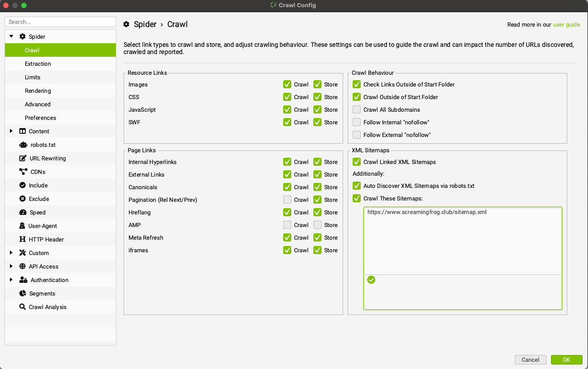Select the CDNs network icon
This screenshot has width=588, height=369.
pos(23,172)
